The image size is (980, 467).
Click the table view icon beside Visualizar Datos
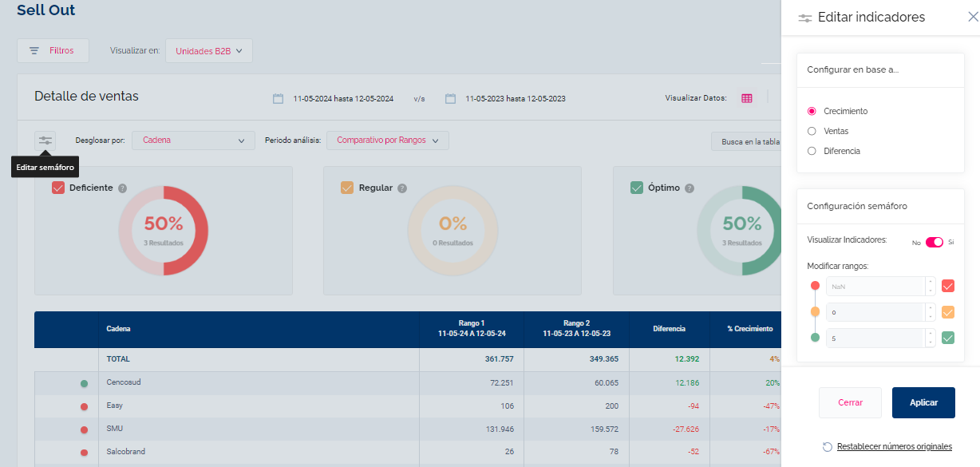tap(746, 98)
